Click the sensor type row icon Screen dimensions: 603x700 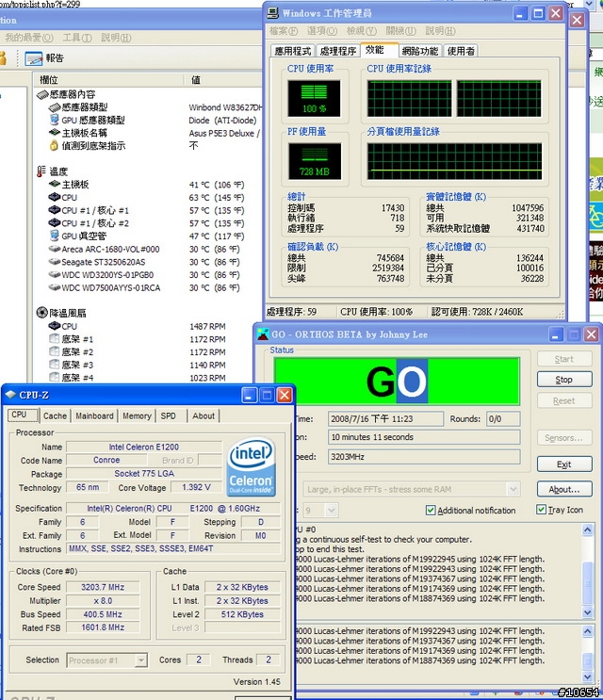pyautogui.click(x=55, y=107)
